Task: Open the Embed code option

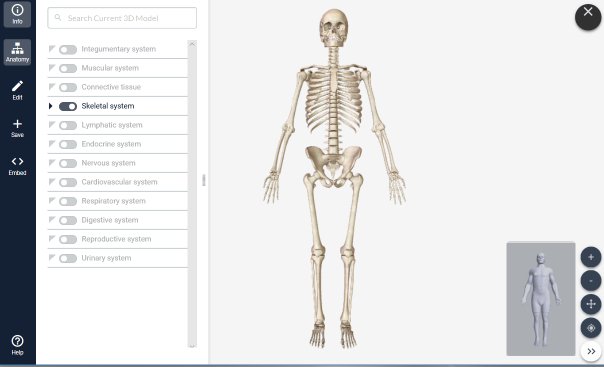Action: point(17,166)
